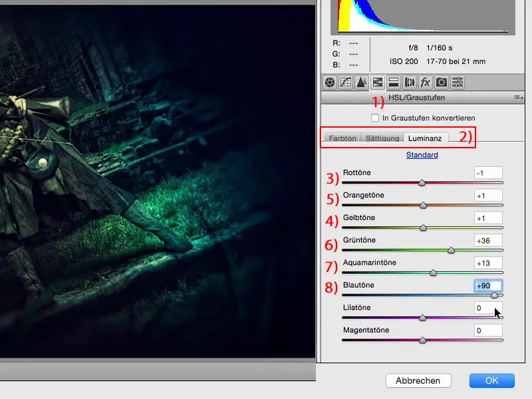Open the Luminanz tab
Screen dimensions: 532x399
point(425,138)
